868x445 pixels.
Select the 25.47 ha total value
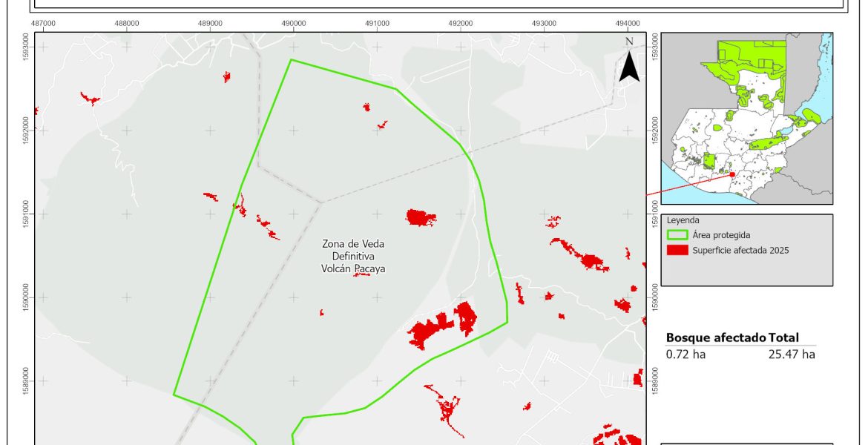coord(792,355)
